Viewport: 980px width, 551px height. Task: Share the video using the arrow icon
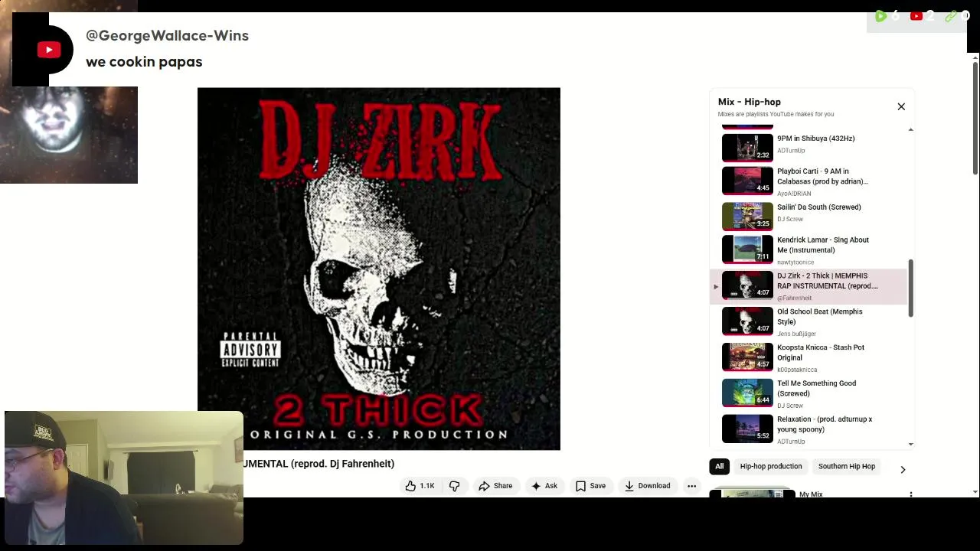(495, 486)
